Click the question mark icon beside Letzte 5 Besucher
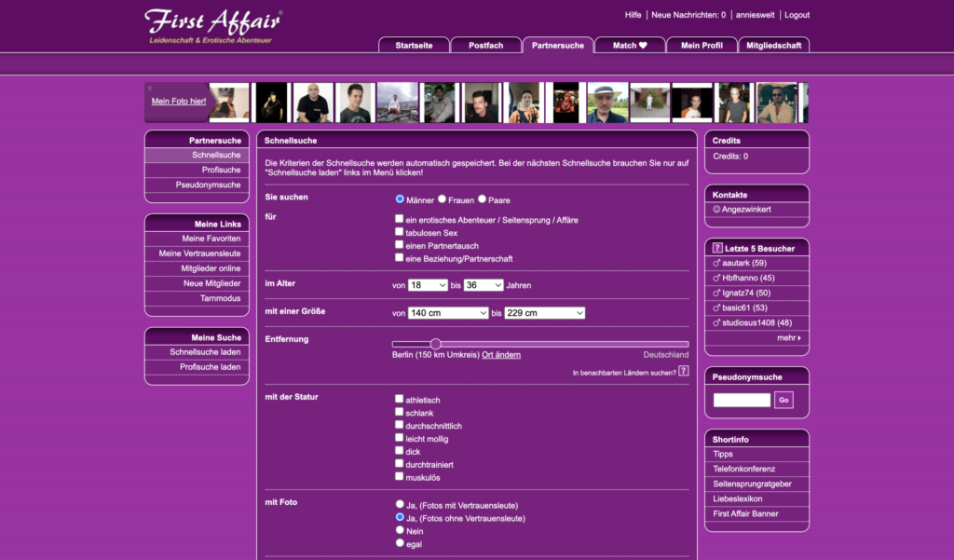Viewport: 954px width, 560px height. coord(716,248)
